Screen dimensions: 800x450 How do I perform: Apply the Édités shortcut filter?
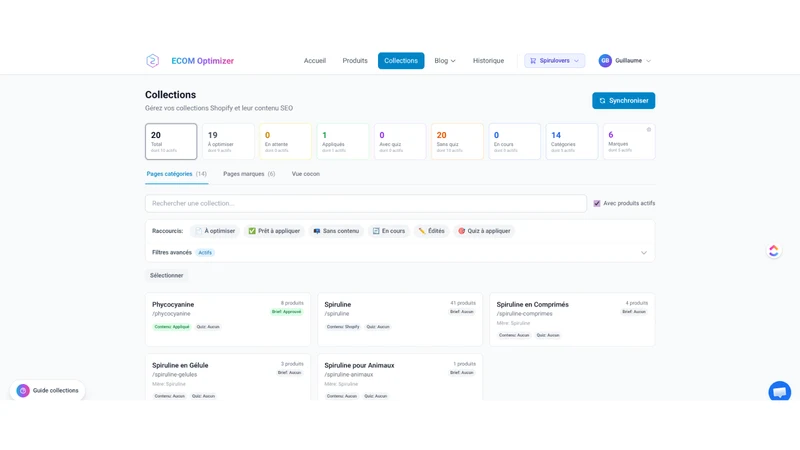pyautogui.click(x=432, y=231)
